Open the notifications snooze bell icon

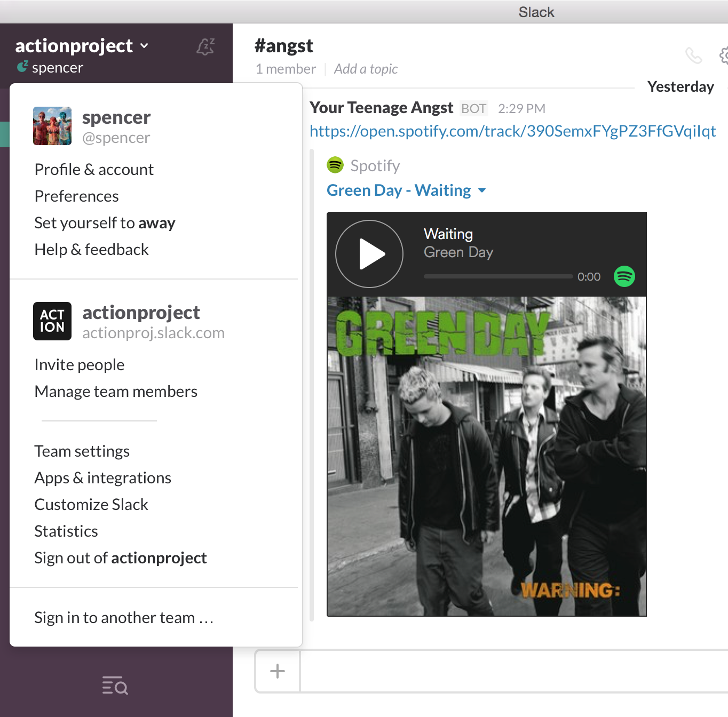tap(205, 47)
